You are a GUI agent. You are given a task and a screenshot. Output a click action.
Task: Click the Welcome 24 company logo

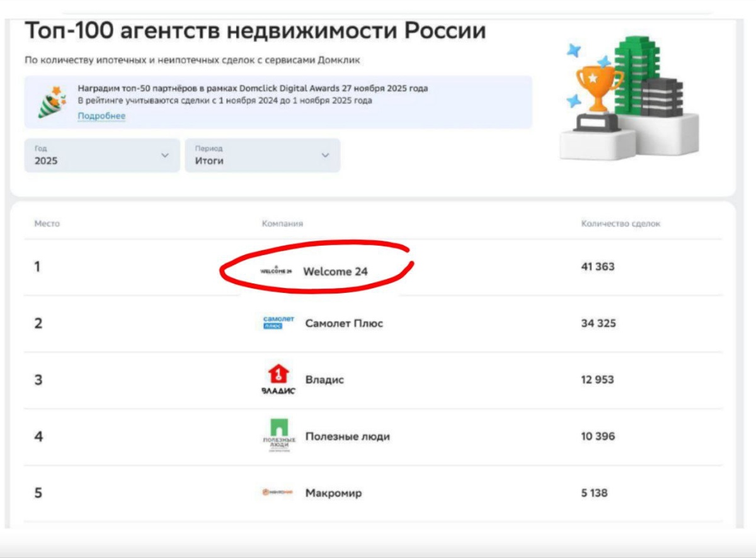pos(276,271)
